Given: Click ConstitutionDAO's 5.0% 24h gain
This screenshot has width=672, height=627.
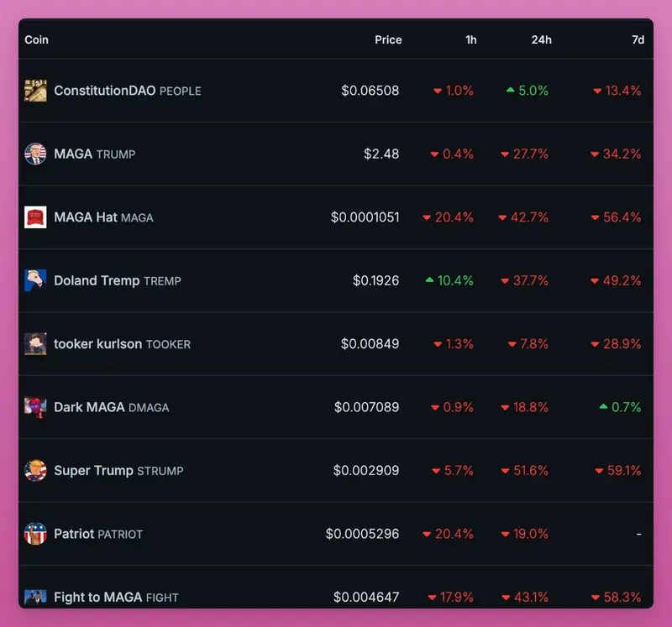Looking at the screenshot, I should [x=528, y=91].
